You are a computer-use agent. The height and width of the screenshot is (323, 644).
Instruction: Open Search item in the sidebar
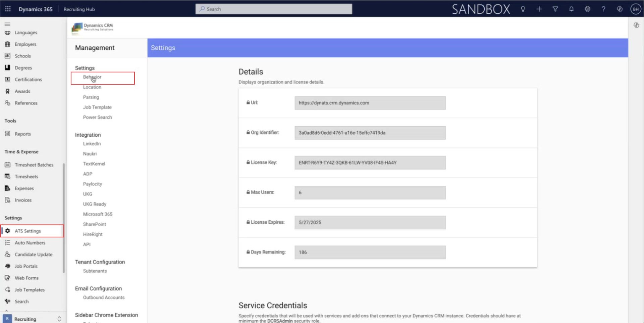(21, 302)
